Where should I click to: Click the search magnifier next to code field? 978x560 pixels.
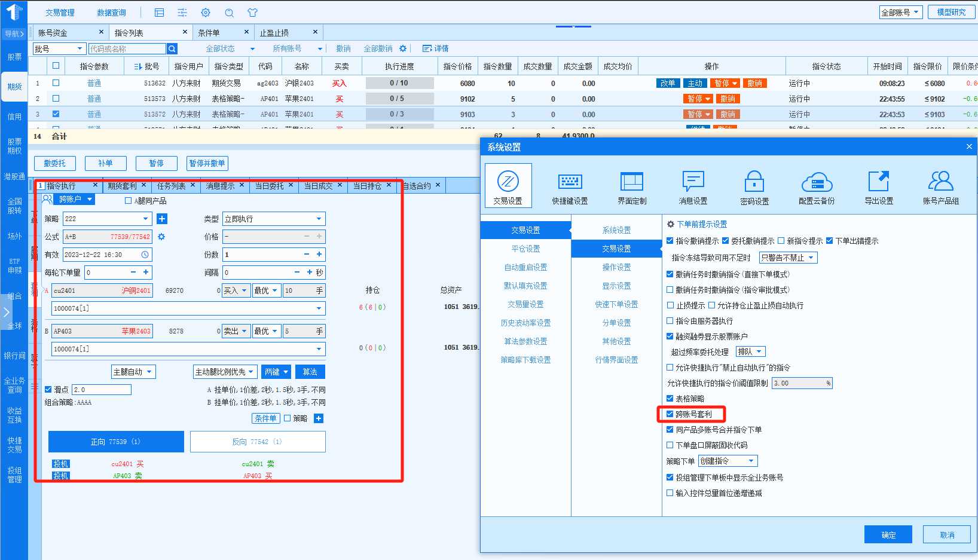[172, 49]
